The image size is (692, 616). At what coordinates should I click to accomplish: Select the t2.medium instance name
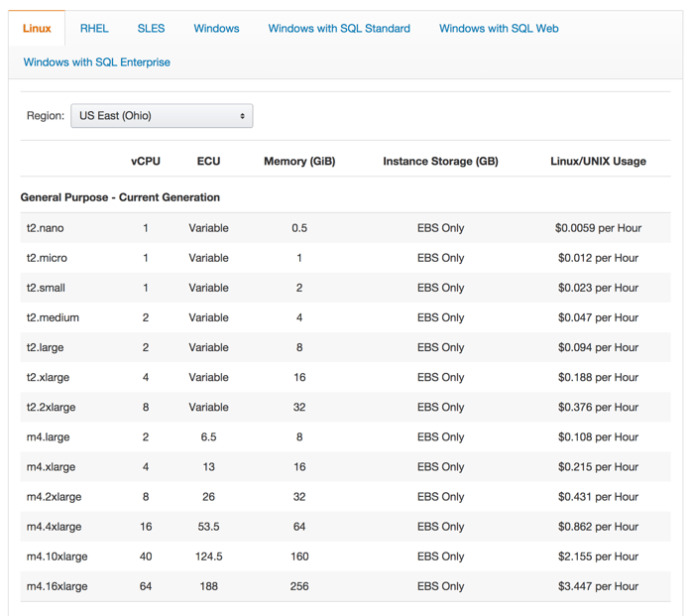click(x=53, y=317)
